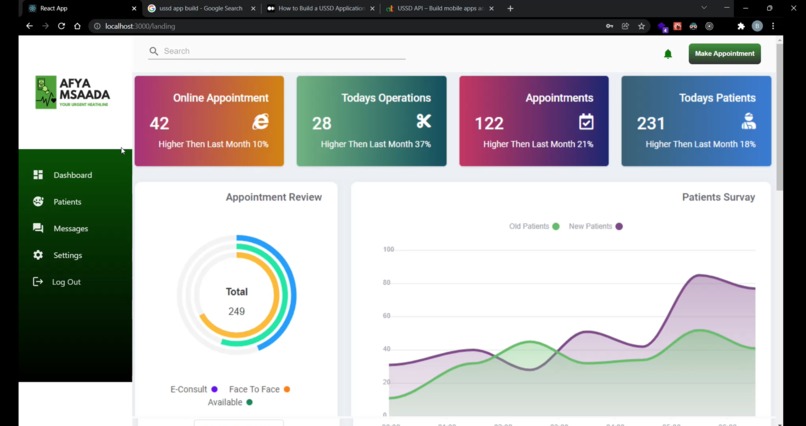Click the scissors icon on Todays Operations
Viewport: 806px width, 426px height.
pos(424,121)
